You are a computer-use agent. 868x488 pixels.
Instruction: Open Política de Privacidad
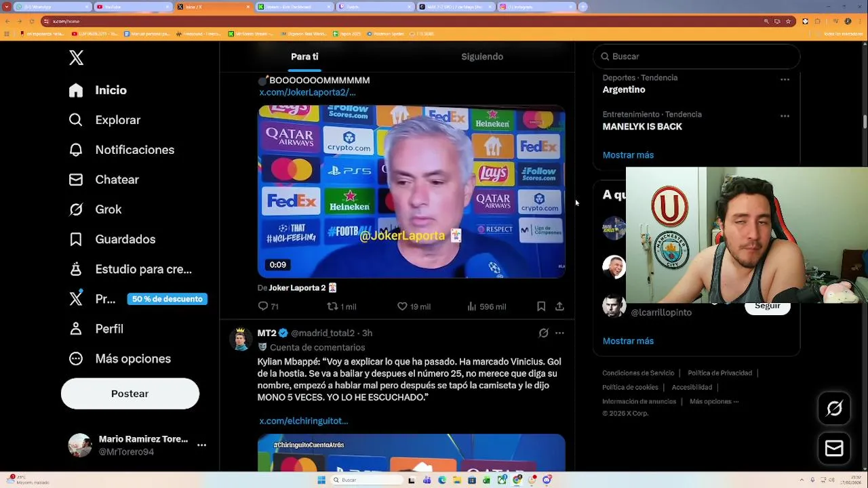(x=719, y=373)
